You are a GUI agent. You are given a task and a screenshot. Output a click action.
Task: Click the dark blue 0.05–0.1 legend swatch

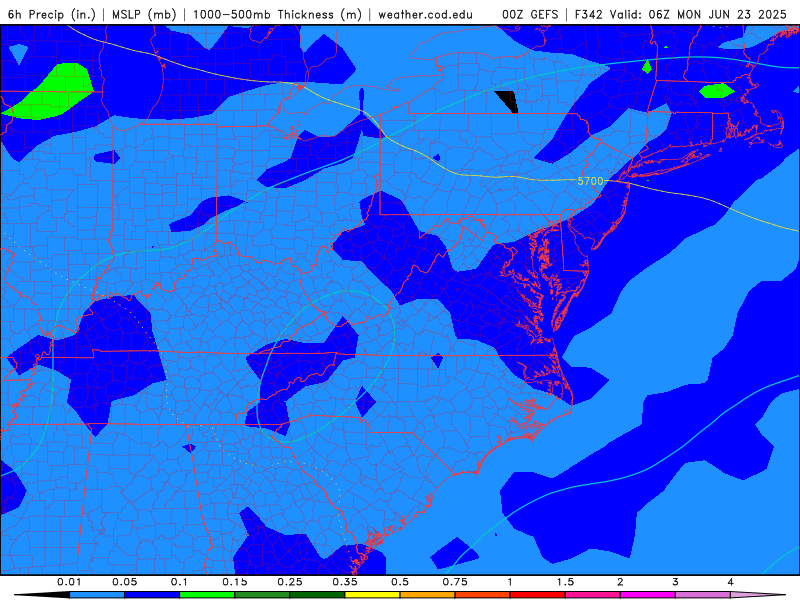pyautogui.click(x=152, y=595)
